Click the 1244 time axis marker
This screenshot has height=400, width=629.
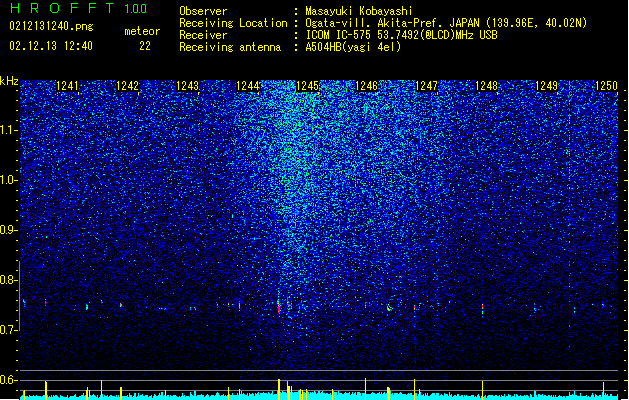point(248,85)
